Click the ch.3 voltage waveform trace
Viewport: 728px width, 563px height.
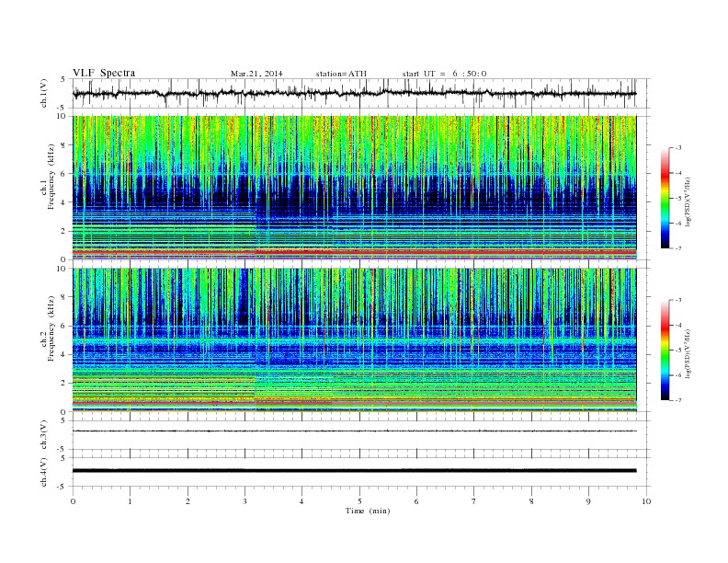pyautogui.click(x=355, y=431)
